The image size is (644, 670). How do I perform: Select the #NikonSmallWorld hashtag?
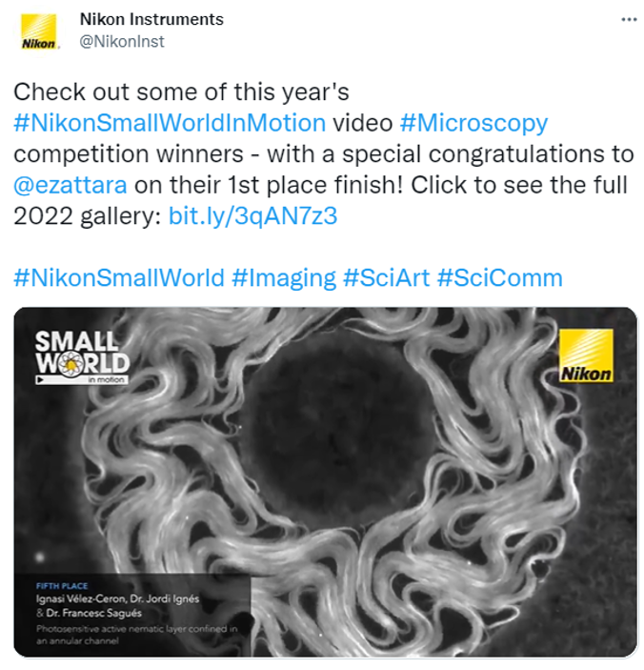coord(119,277)
